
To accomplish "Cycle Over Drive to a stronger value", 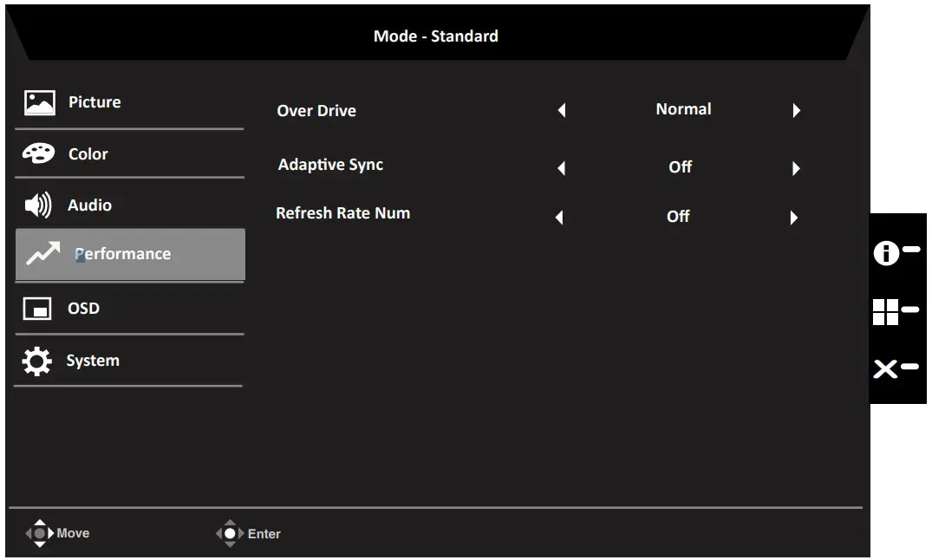I will tap(796, 110).
